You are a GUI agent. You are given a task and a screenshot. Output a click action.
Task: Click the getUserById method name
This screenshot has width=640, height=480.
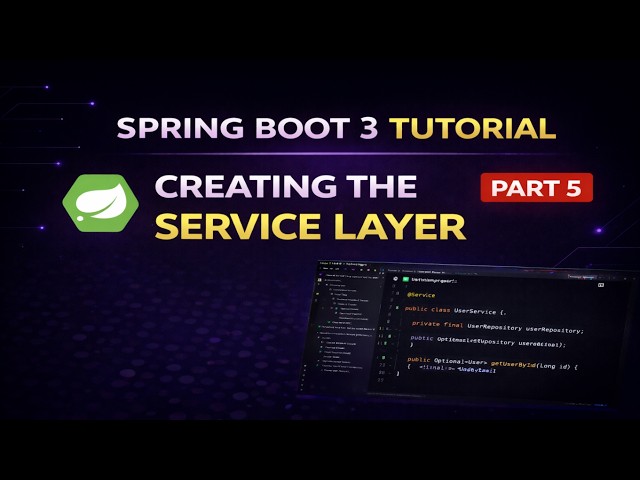pyautogui.click(x=513, y=364)
